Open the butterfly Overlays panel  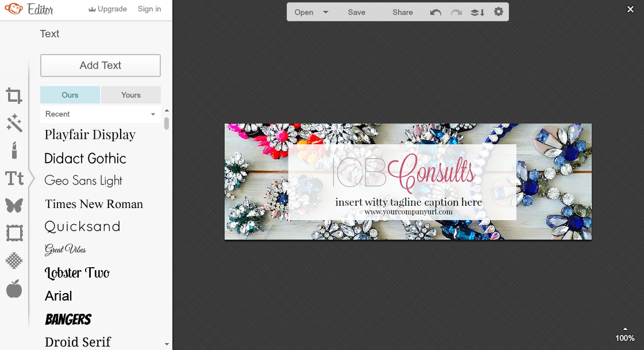14,205
